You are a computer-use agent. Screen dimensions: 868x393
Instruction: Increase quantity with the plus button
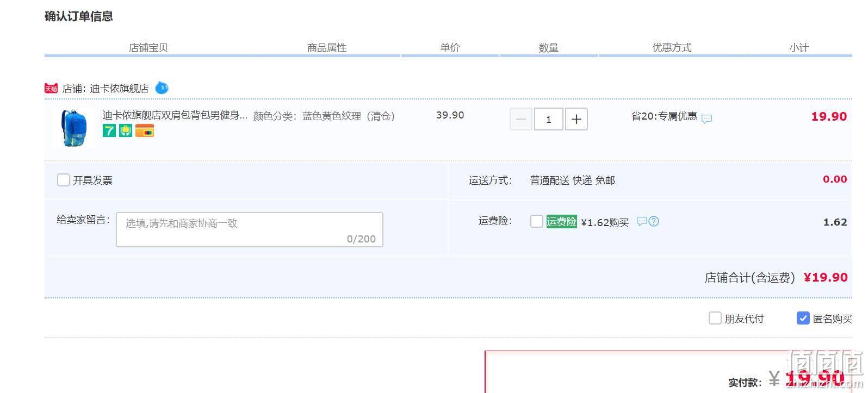pos(576,119)
